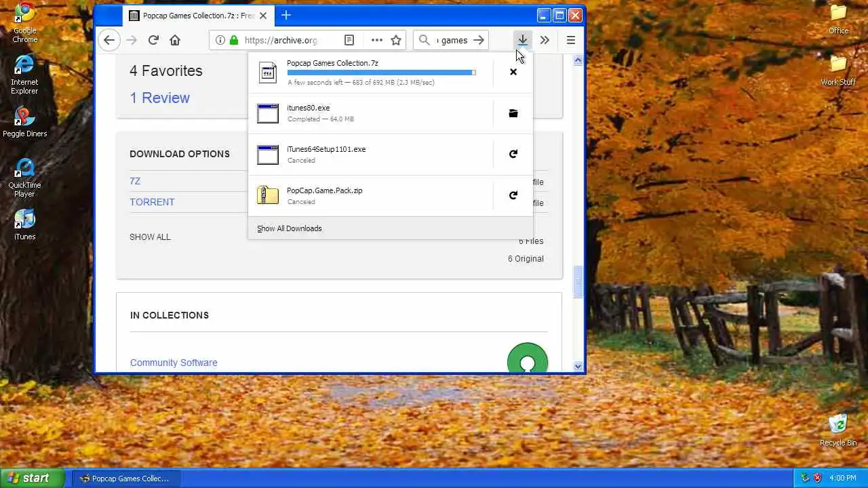Click the iTunes64Setup1101.exe entry name
This screenshot has height=488, width=868.
326,149
